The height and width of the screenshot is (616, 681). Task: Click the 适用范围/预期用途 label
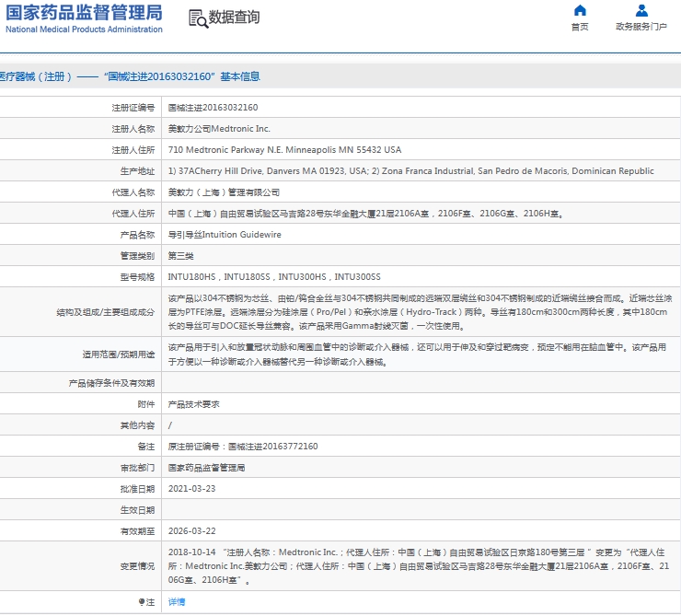click(119, 354)
